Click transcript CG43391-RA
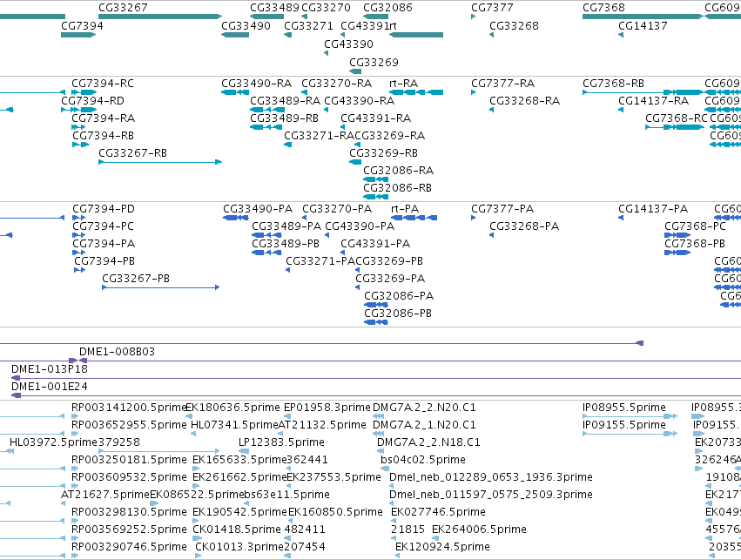Screen dimensions: 741x560 click(342, 127)
